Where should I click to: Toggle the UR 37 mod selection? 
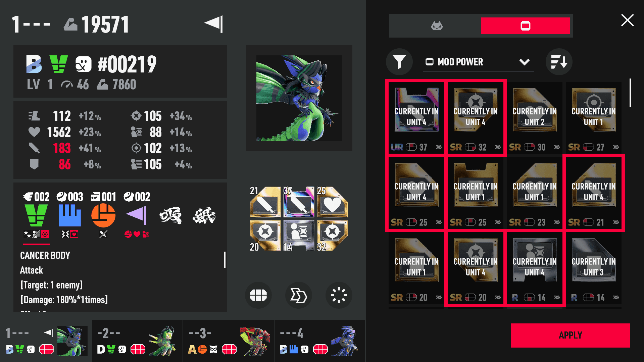coord(416,118)
